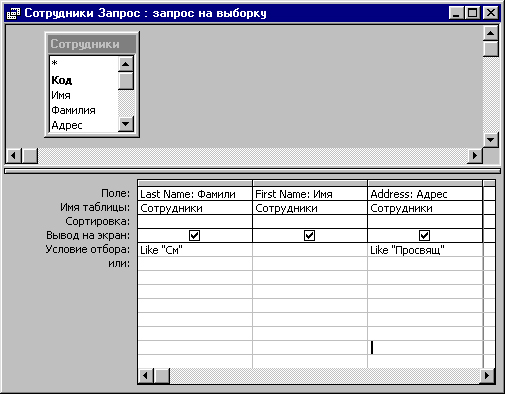This screenshot has width=505, height=394.
Task: Select the Адрес field in the list
Action: [x=83, y=125]
